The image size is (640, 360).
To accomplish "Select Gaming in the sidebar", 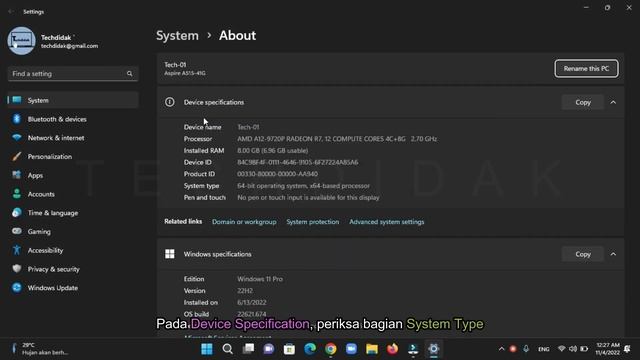I will click(x=73, y=231).
